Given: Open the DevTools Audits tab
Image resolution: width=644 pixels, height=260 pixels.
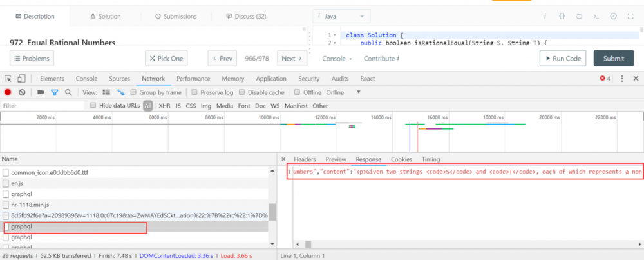Looking at the screenshot, I should [340, 79].
